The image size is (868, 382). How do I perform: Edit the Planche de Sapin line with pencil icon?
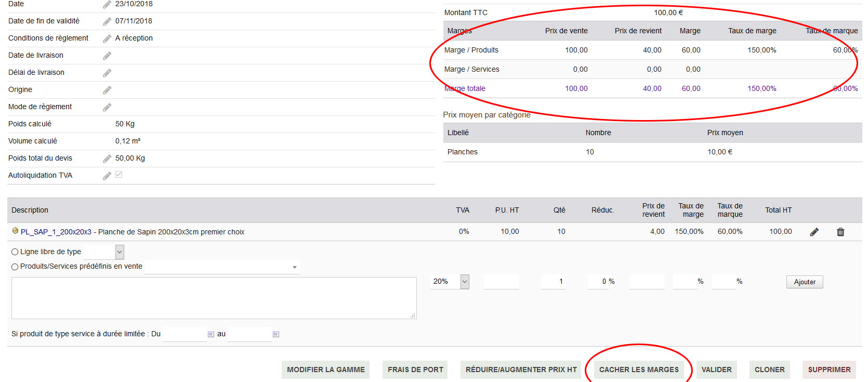[x=814, y=232]
